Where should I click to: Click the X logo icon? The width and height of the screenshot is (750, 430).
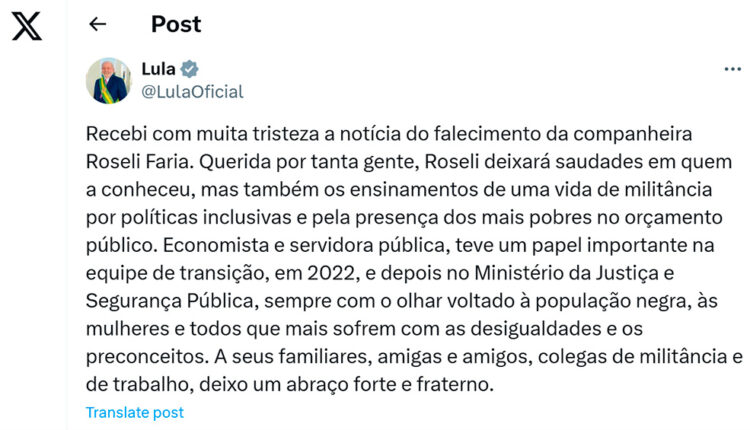click(x=27, y=25)
